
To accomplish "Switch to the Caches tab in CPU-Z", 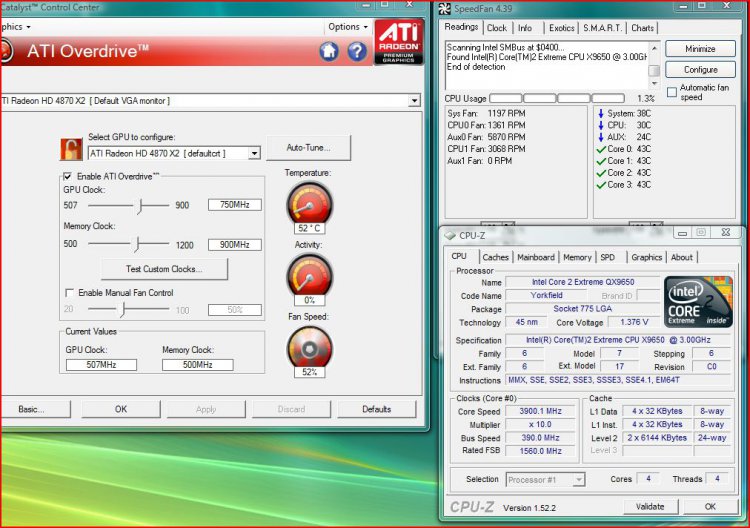I will click(496, 257).
